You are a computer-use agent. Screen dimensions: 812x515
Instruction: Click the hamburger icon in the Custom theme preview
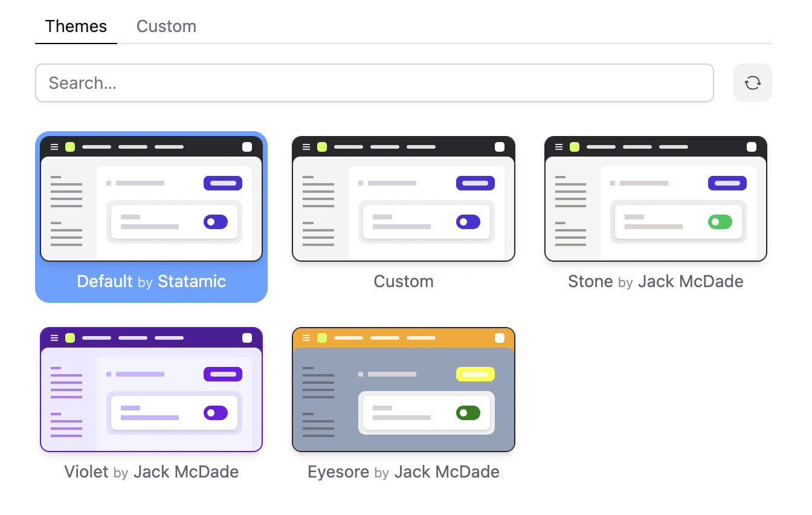point(306,146)
